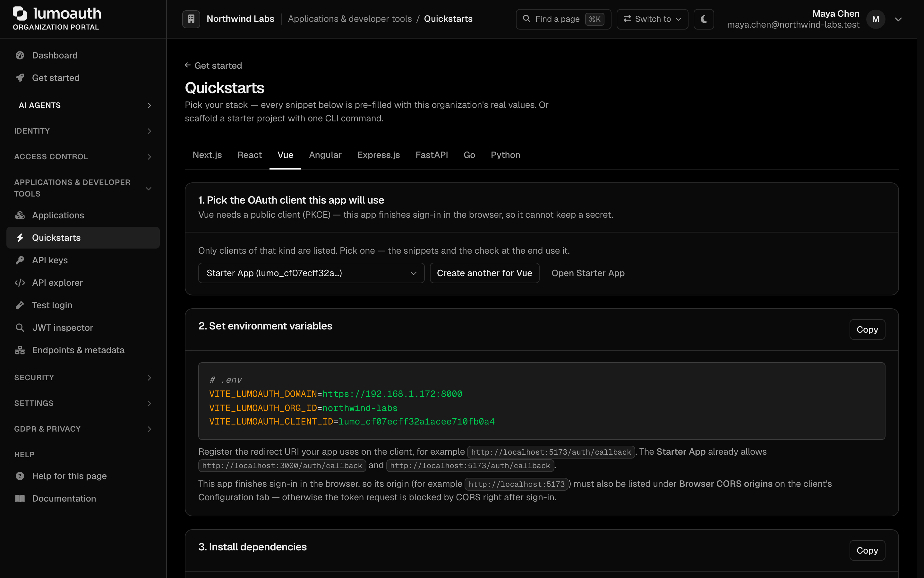
Task: Switch to the Next.js tab
Action: [207, 155]
